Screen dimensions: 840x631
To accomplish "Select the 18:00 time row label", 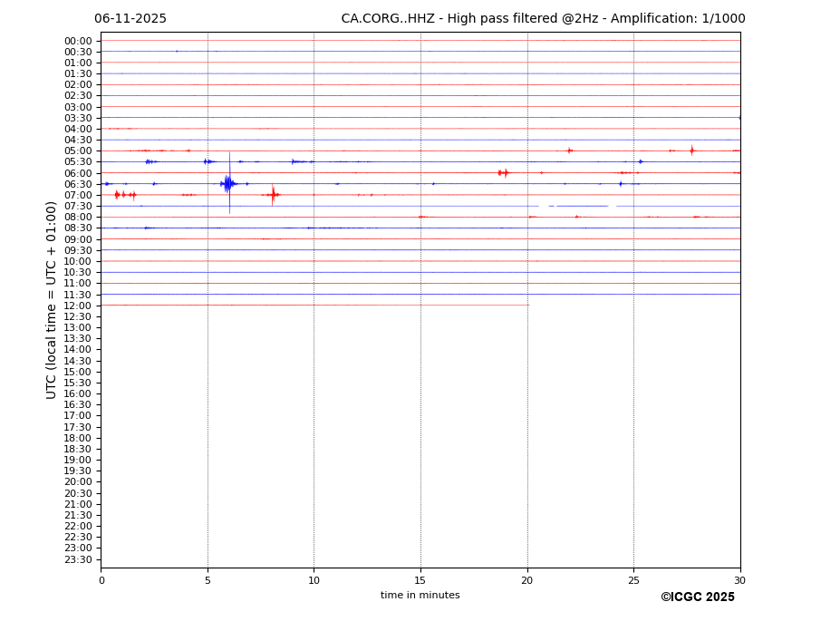I will (78, 438).
